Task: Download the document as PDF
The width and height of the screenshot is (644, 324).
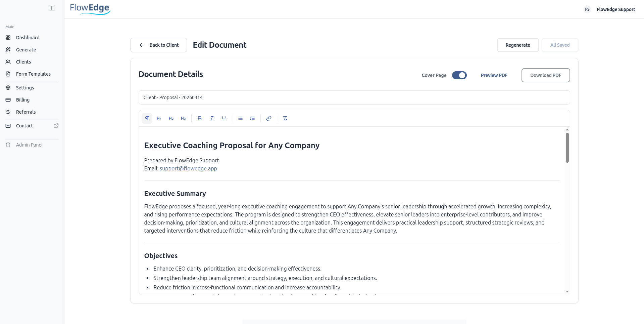Action: click(545, 75)
